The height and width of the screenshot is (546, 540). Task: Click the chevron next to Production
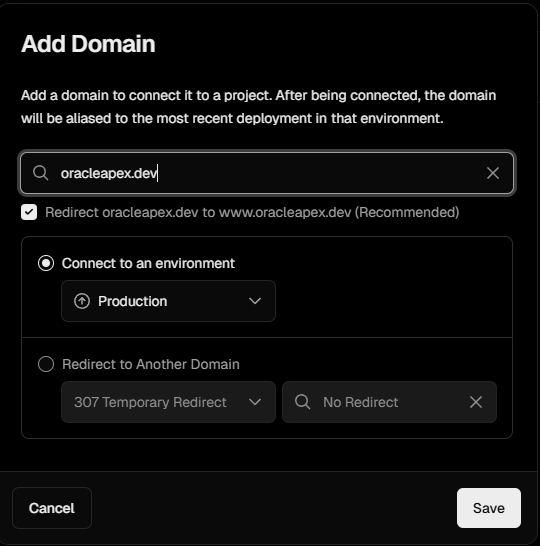[255, 301]
